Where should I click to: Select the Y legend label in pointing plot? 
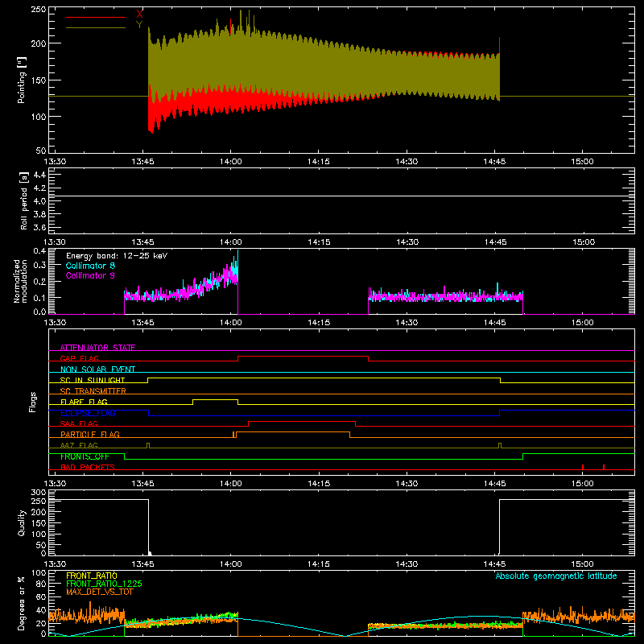[x=139, y=25]
